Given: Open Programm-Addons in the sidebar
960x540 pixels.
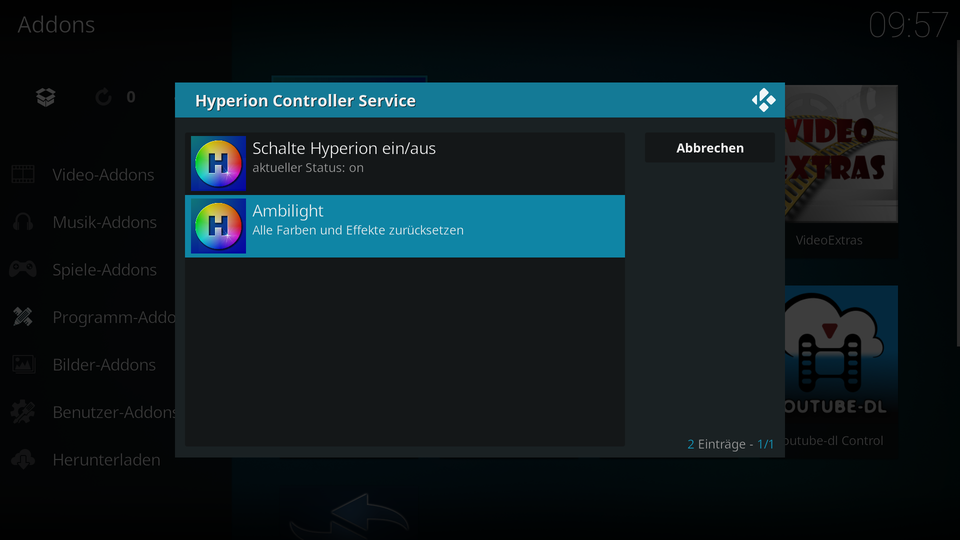Looking at the screenshot, I should [114, 317].
